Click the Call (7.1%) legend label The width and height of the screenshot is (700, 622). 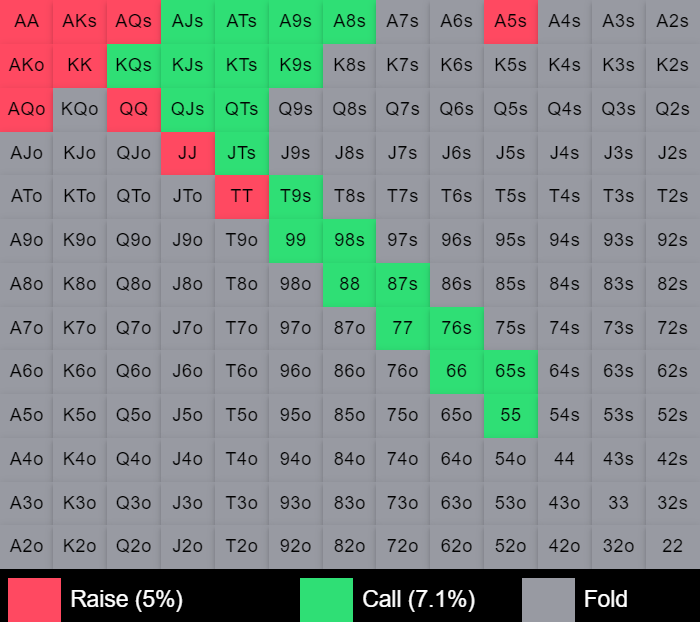click(x=418, y=600)
